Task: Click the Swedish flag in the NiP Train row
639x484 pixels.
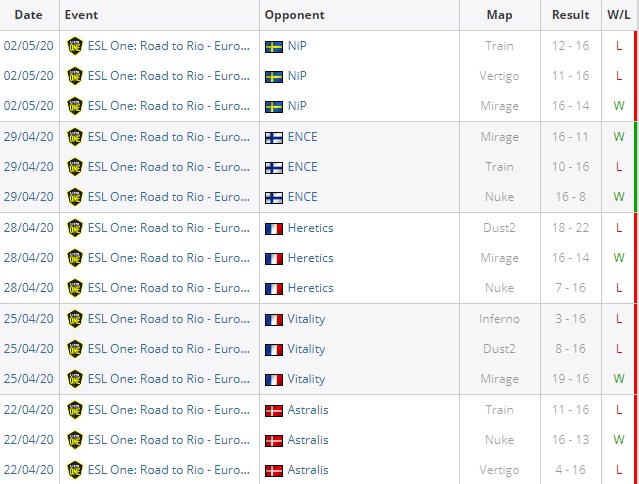Action: [273, 46]
